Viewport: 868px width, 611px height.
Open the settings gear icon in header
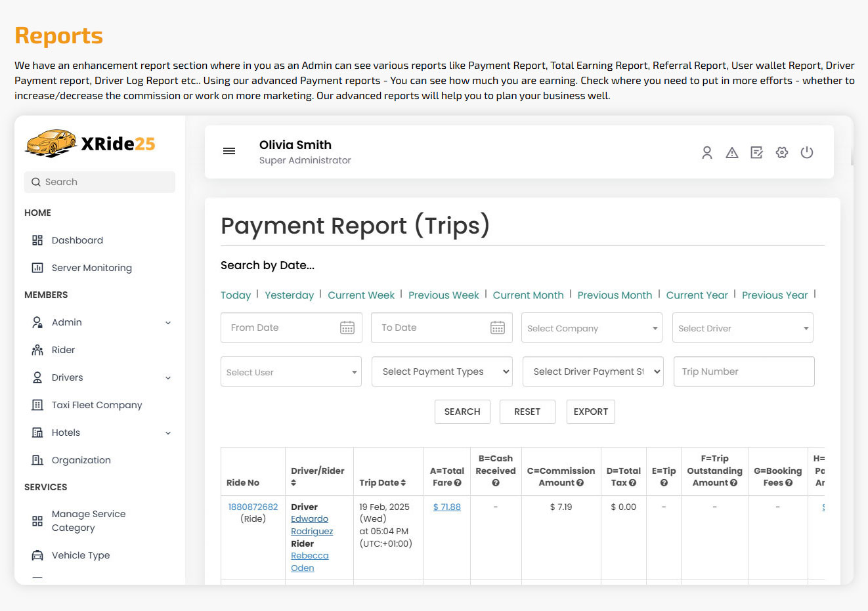point(782,152)
